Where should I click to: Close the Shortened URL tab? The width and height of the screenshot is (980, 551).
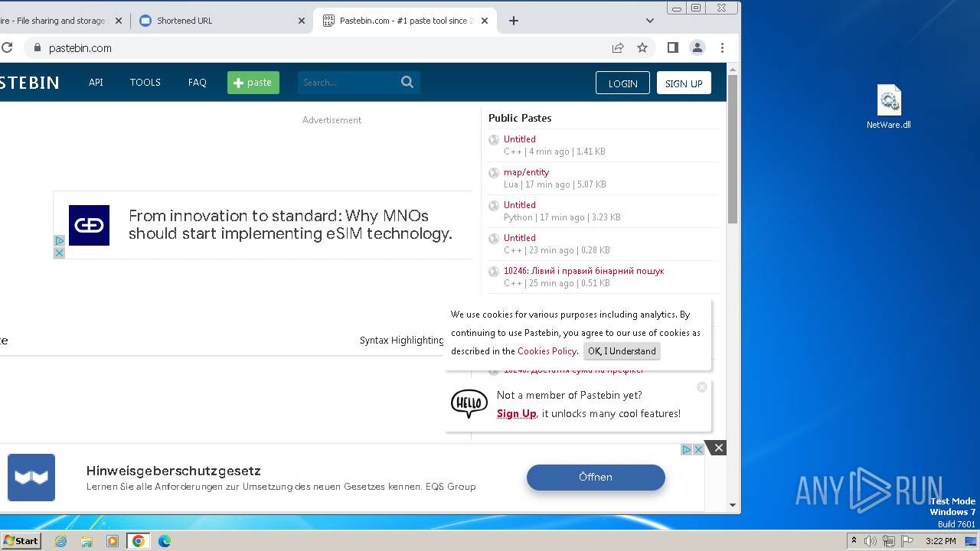(302, 21)
